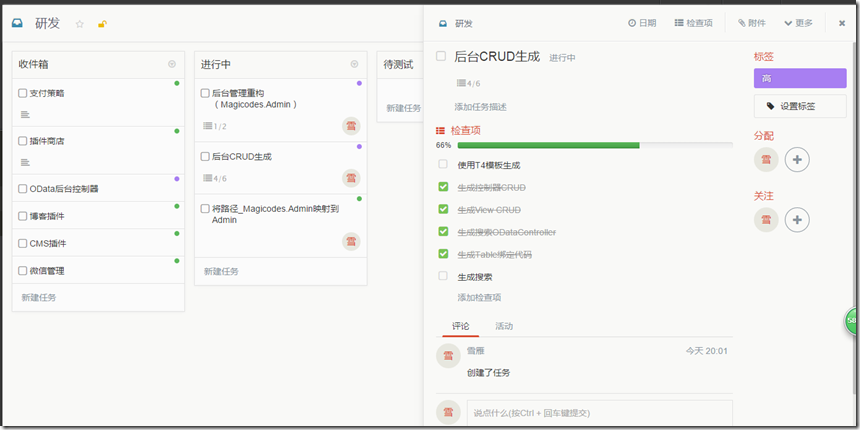Screen dimensions: 860x430
Task: Add an assignee with plus under 分配
Action: pyautogui.click(x=797, y=160)
